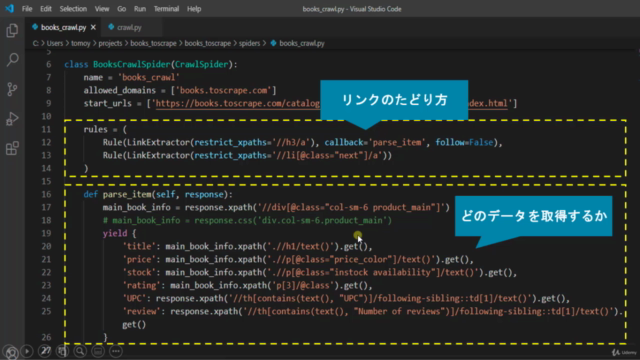Toggle slideshow subtitles icon
Image resolution: width=640 pixels, height=360 pixels.
98,351
